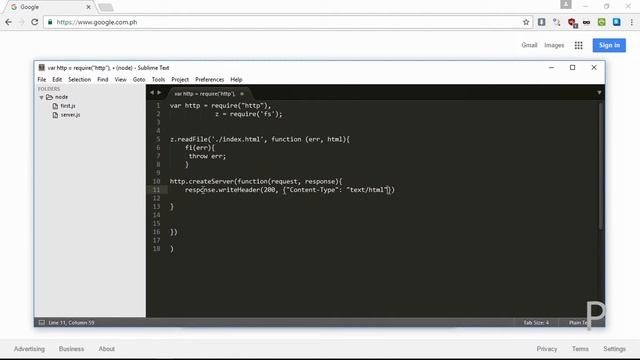Open the Tools menu
The image size is (640, 360).
[158, 80]
